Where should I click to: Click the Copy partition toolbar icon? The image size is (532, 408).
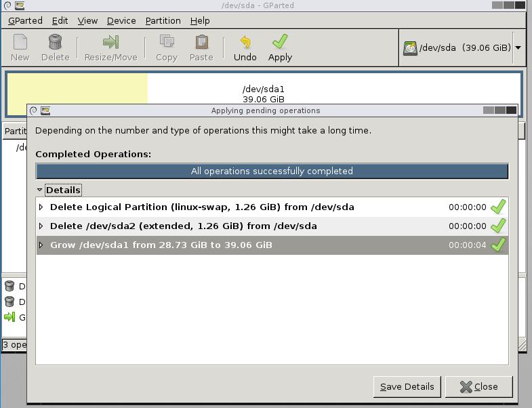tap(167, 42)
